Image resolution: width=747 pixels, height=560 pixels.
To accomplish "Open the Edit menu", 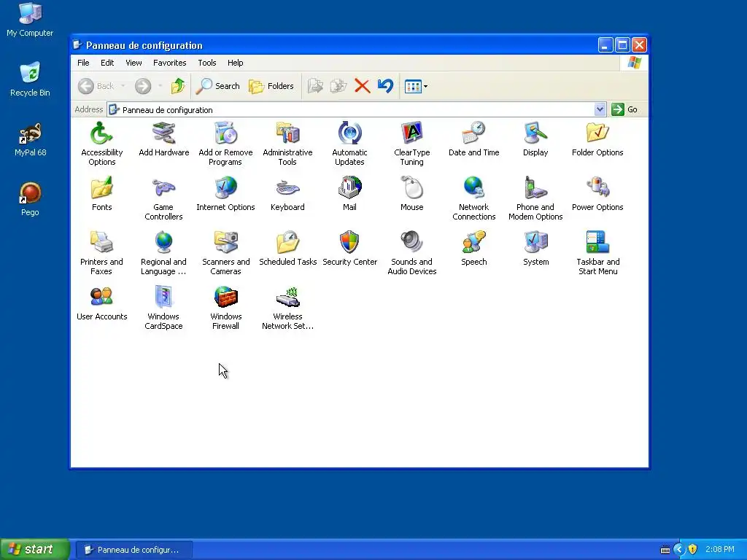I will 107,63.
